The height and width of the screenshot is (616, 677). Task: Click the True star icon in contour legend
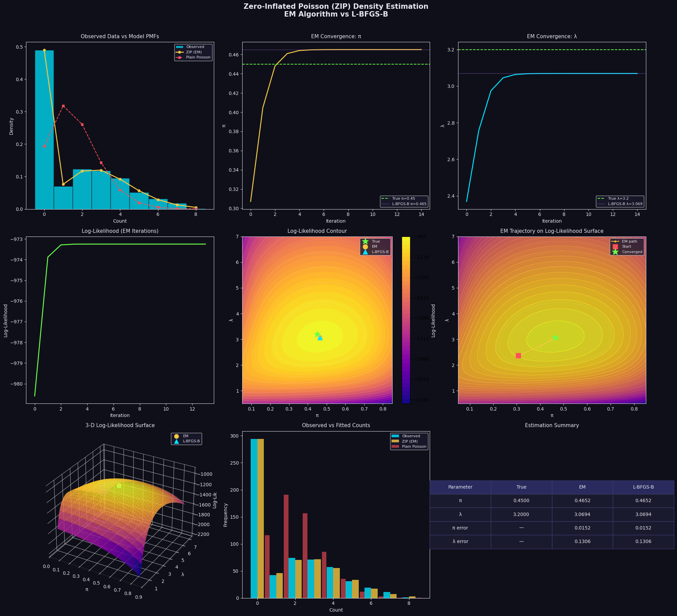365,242
